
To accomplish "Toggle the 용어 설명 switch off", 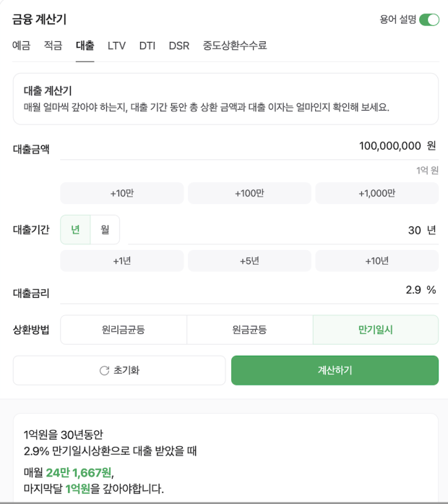I will (x=429, y=20).
